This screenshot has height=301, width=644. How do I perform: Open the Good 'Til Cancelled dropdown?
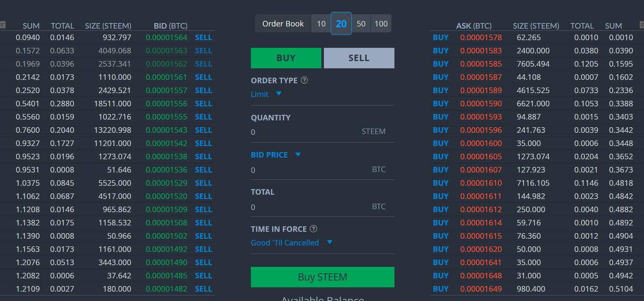point(329,242)
